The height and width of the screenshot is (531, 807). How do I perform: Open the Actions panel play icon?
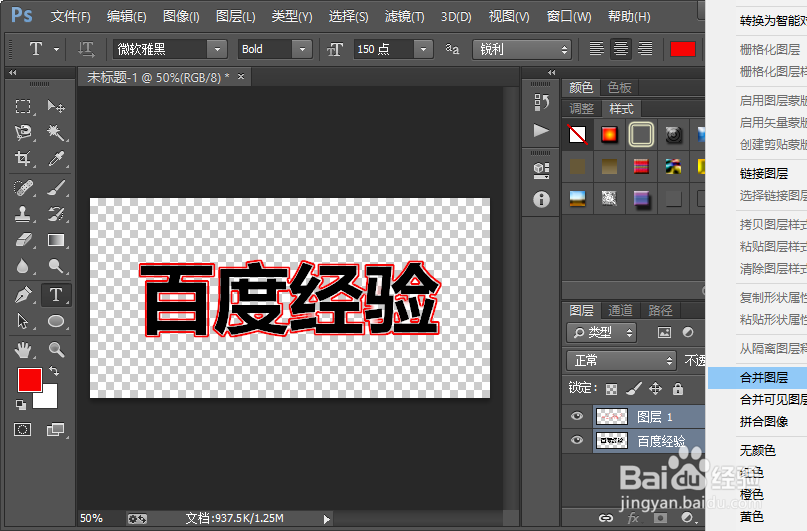541,130
